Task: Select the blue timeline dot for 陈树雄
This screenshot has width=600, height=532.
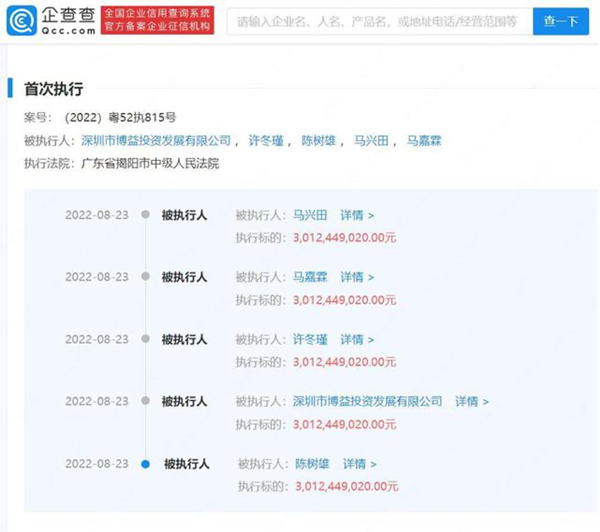Action: tap(146, 464)
